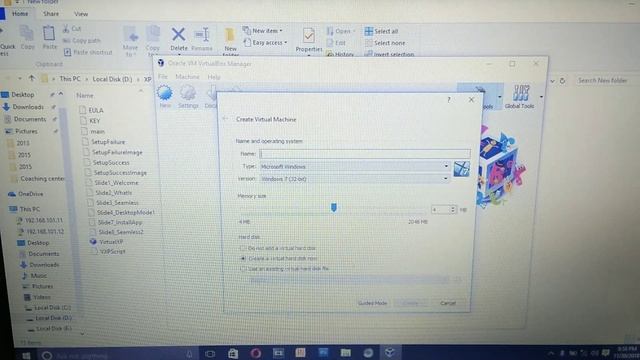Click Move to icon in Explorer ribbon
Viewport: 640px width, 360px height.
pyautogui.click(x=131, y=34)
